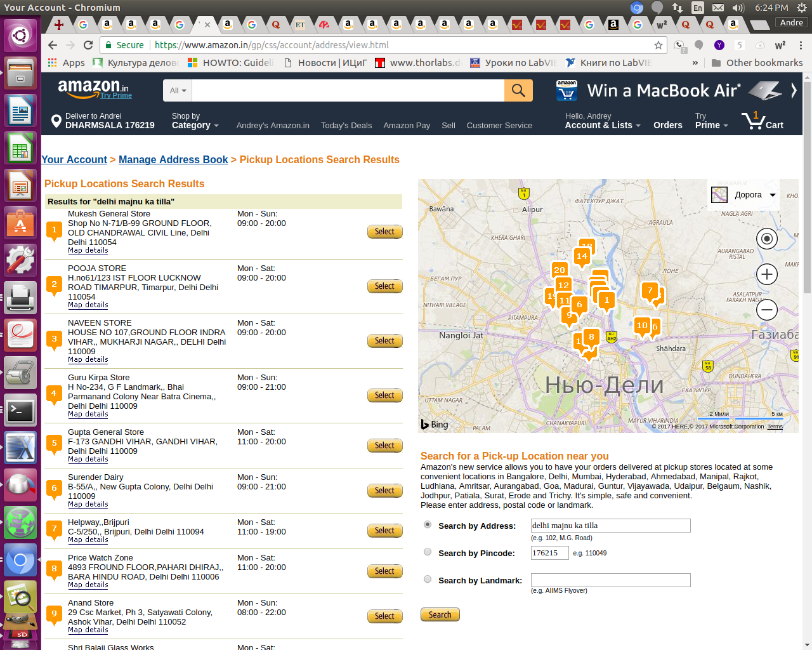Select the Mukesh General Store pickup location
812x650 pixels.
[x=384, y=232]
